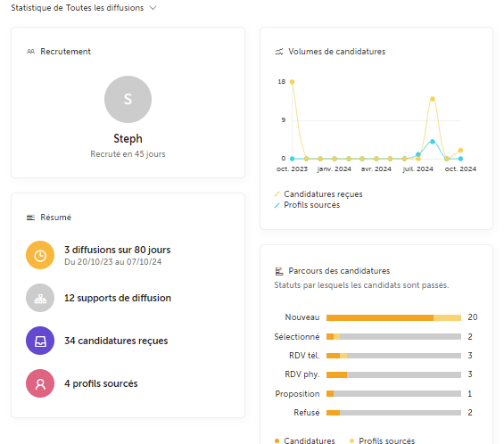504x444 pixels.
Task: Click the gray 'S' avatar of Steph
Action: coord(128,99)
